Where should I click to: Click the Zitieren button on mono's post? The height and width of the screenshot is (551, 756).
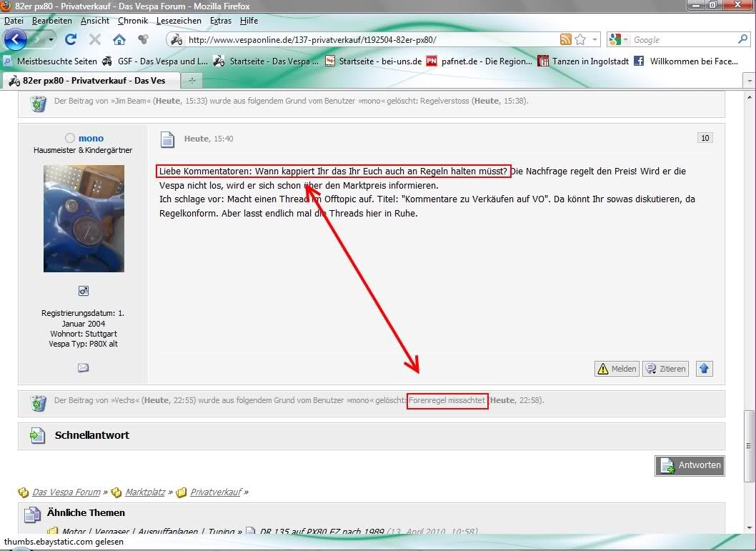click(666, 369)
